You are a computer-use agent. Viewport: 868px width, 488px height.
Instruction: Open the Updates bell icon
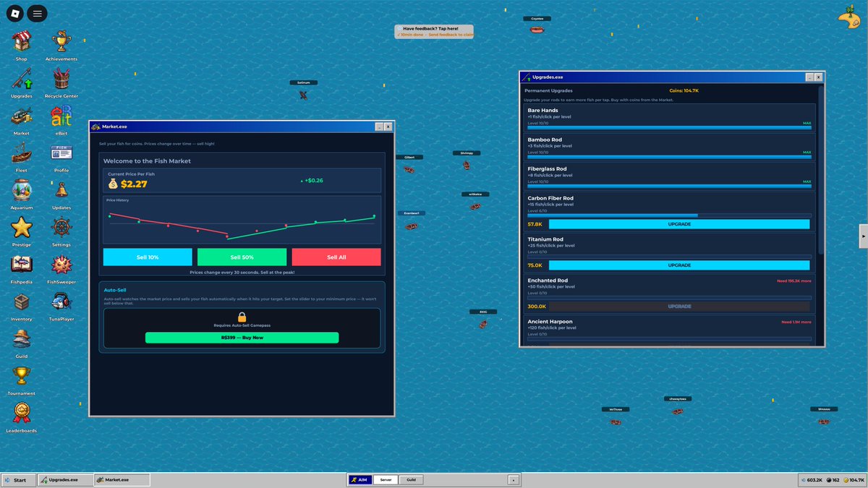click(61, 189)
